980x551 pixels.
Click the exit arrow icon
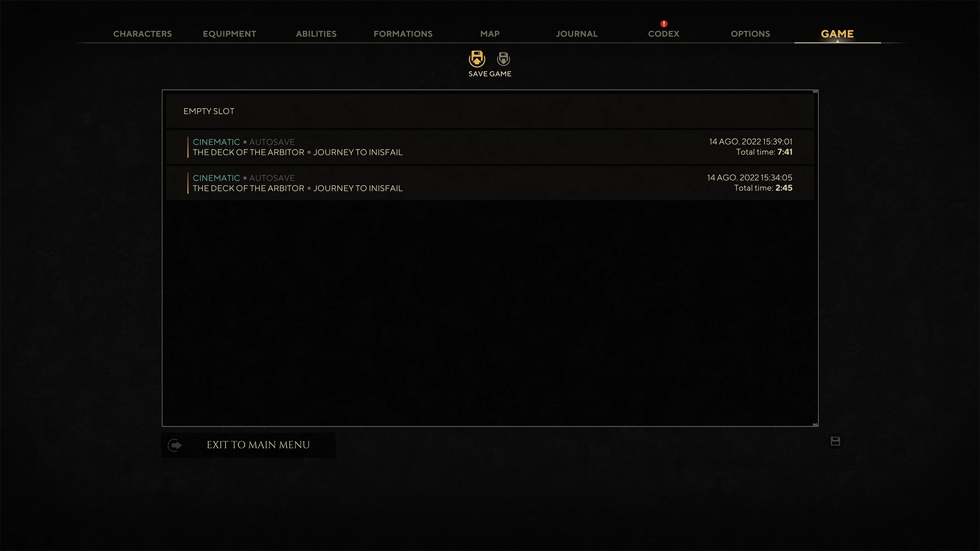175,445
